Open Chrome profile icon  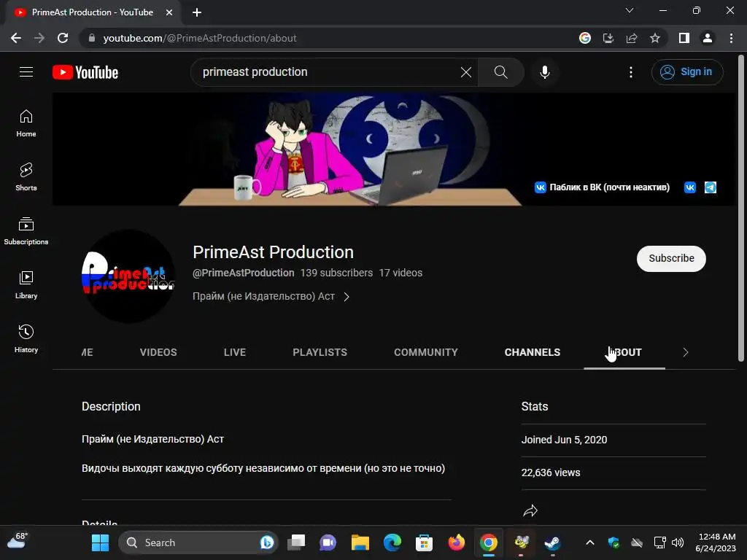(x=708, y=38)
